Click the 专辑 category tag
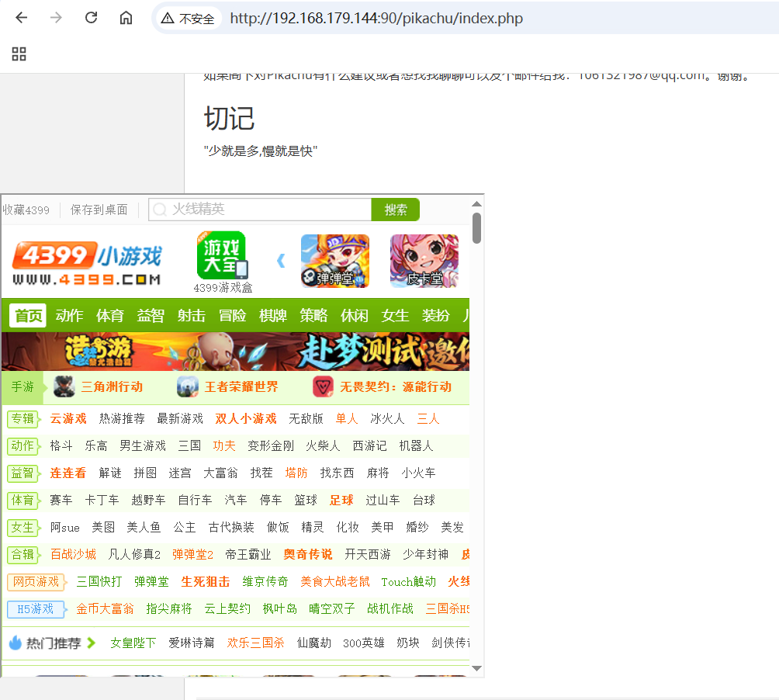 [23, 419]
